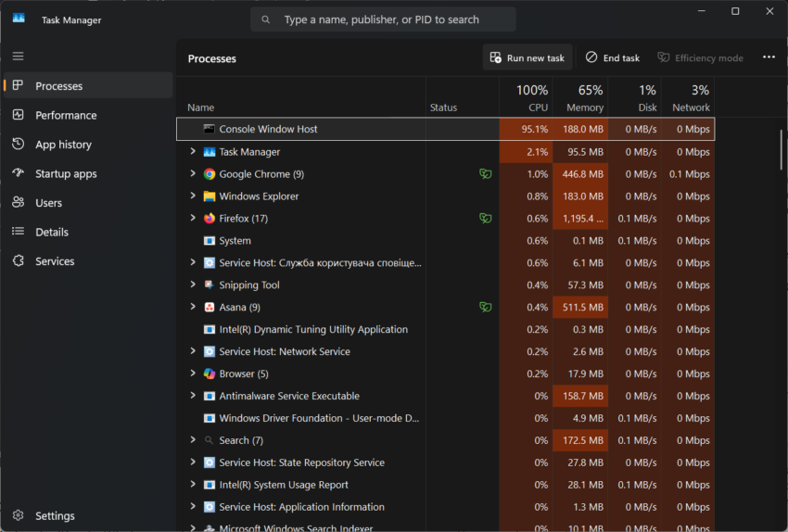Click the Firefox process icon
The width and height of the screenshot is (788, 532).
point(210,218)
